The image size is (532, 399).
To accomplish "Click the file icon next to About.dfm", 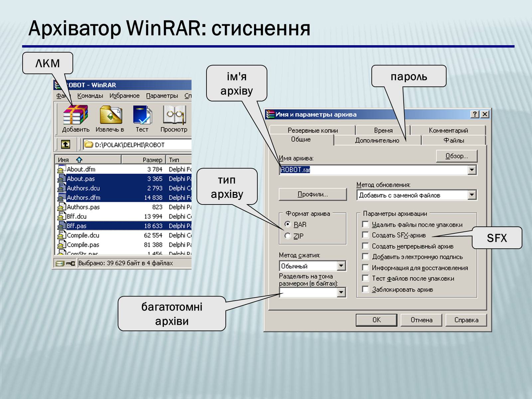I will pos(61,169).
